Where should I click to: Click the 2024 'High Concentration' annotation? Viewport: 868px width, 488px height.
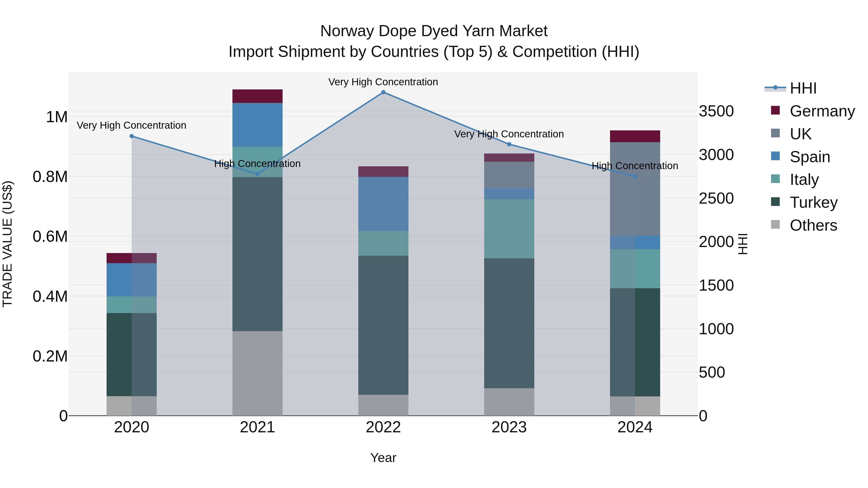[635, 166]
